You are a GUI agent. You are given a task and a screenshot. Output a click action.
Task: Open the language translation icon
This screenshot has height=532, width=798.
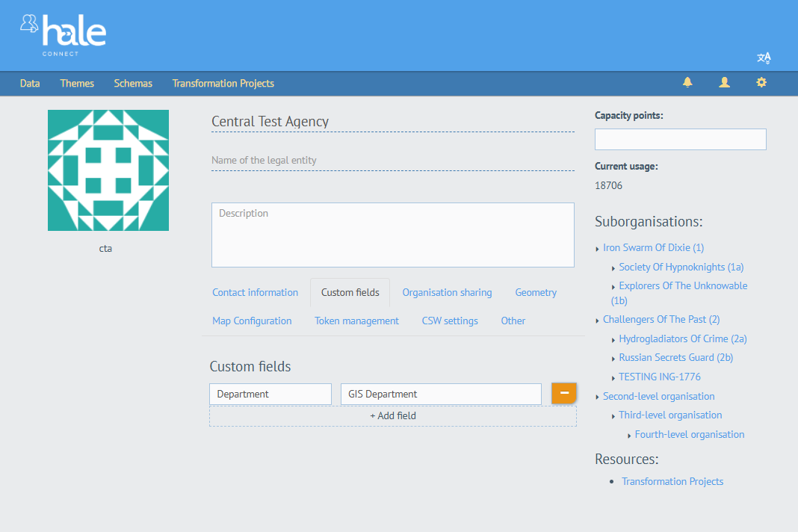point(763,58)
